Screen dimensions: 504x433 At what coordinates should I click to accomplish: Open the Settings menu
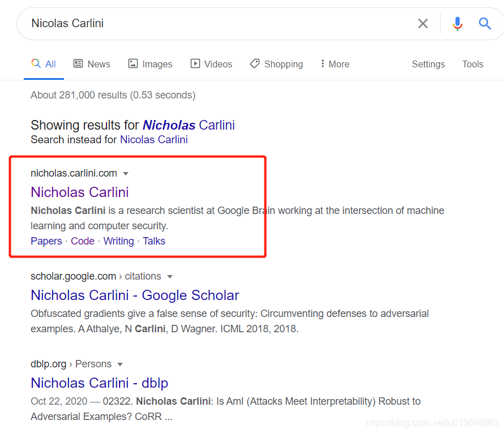pyautogui.click(x=428, y=64)
